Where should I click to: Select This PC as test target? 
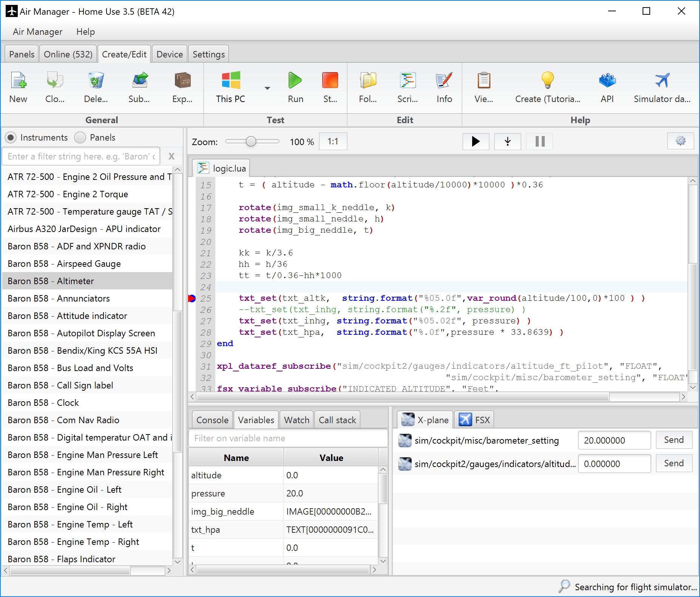click(x=230, y=87)
